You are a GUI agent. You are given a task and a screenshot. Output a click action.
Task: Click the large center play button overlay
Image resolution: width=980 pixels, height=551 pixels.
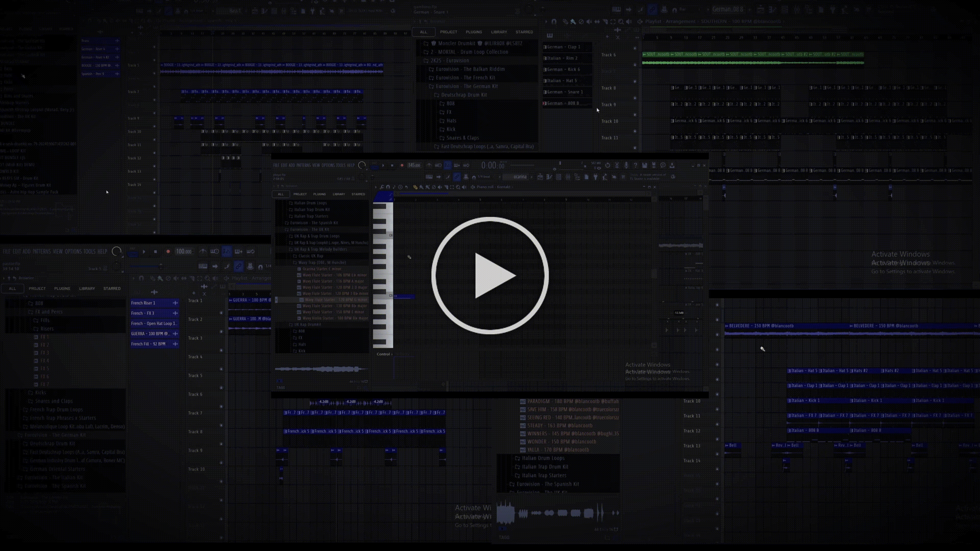pos(490,276)
